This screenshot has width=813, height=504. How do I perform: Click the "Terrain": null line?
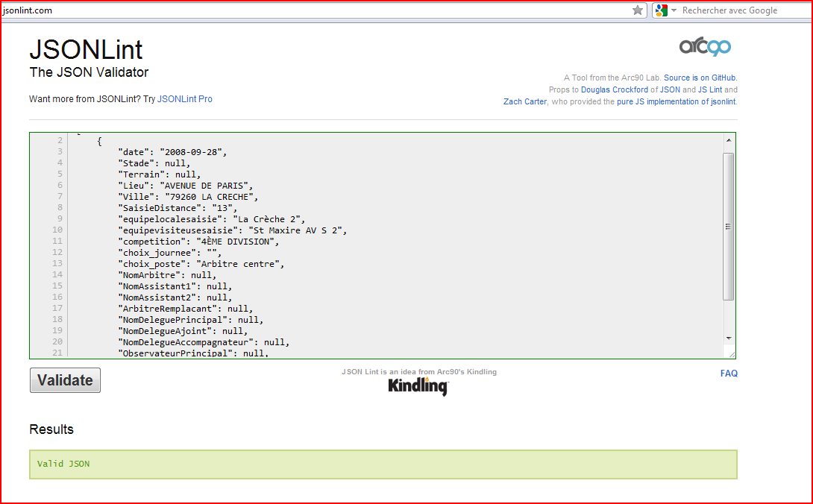(160, 174)
